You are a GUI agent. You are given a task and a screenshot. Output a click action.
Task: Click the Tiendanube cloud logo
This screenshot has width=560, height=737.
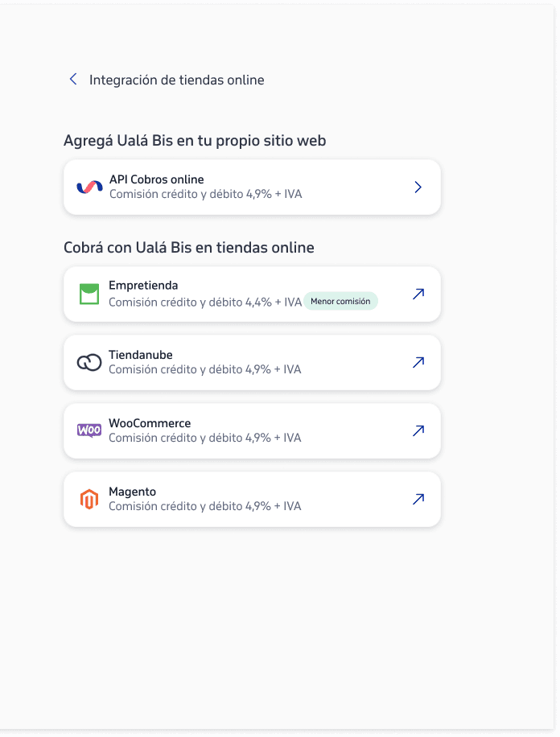[x=89, y=362]
